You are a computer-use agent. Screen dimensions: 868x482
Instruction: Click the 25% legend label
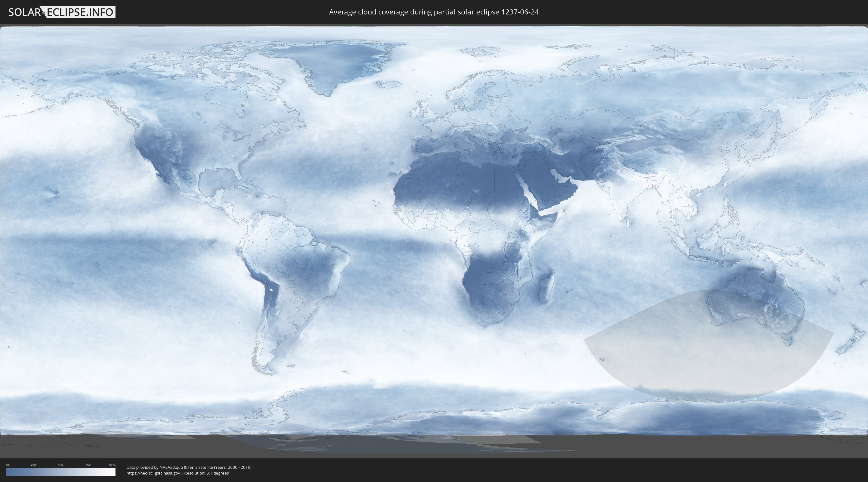coord(33,465)
